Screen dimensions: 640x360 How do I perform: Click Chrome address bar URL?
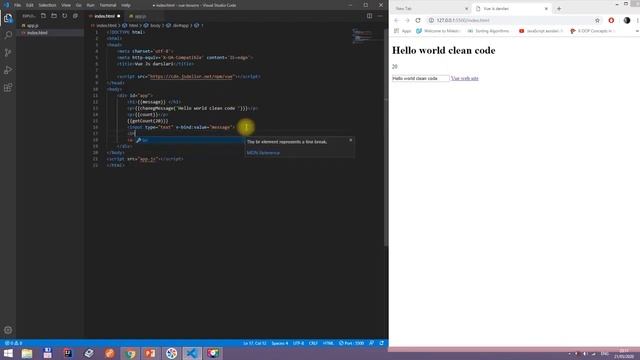click(x=463, y=20)
